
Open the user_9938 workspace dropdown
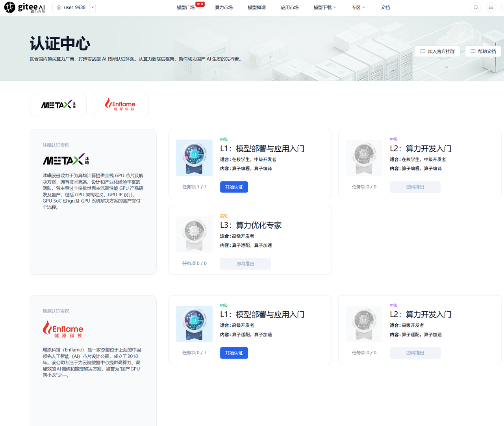click(93, 7)
